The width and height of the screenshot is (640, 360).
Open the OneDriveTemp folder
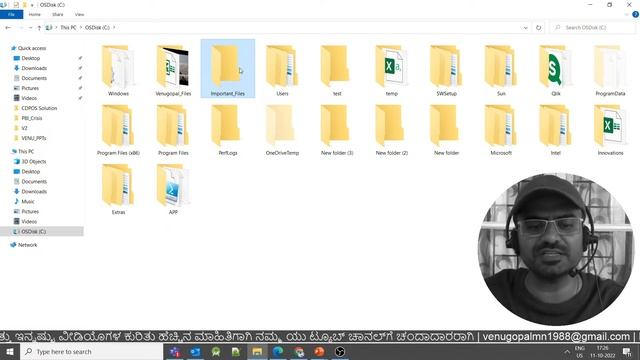click(x=282, y=129)
